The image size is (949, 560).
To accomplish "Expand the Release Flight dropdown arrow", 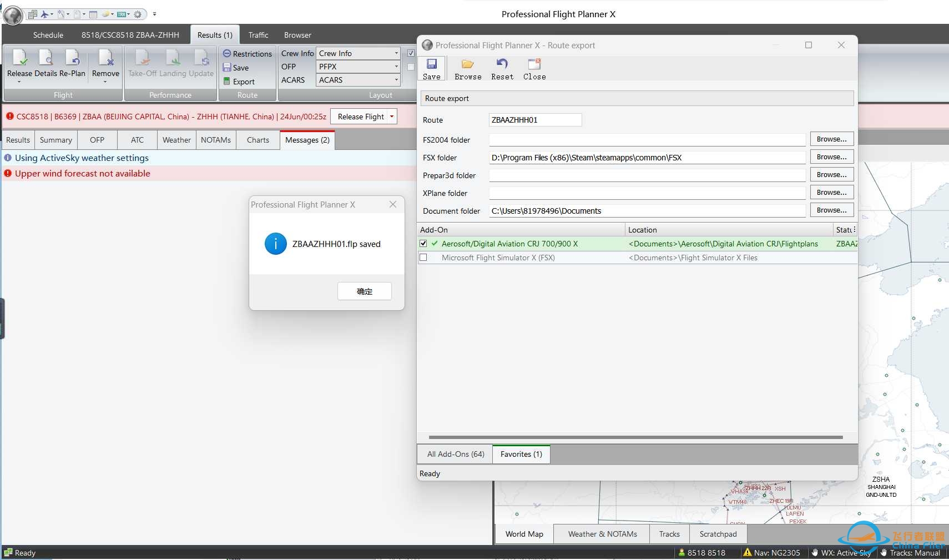I will click(392, 117).
